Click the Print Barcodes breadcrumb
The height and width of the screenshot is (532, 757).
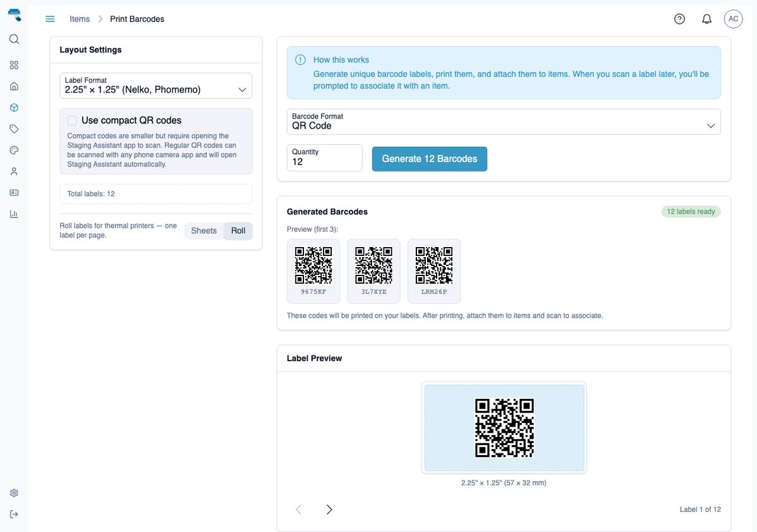137,19
